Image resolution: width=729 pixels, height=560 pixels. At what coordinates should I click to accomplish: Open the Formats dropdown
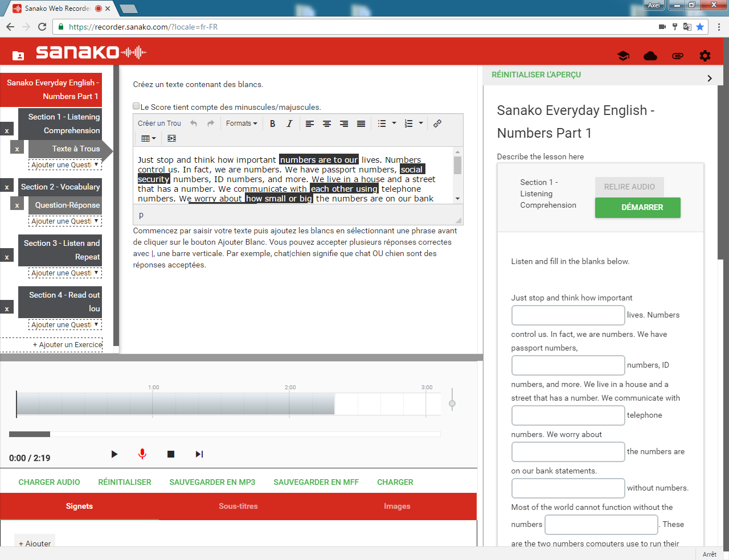pos(241,123)
